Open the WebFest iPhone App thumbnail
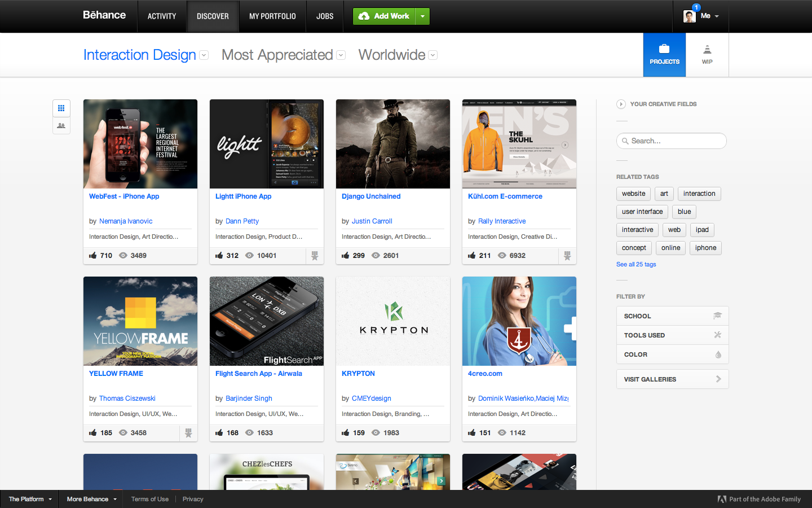 click(x=140, y=144)
